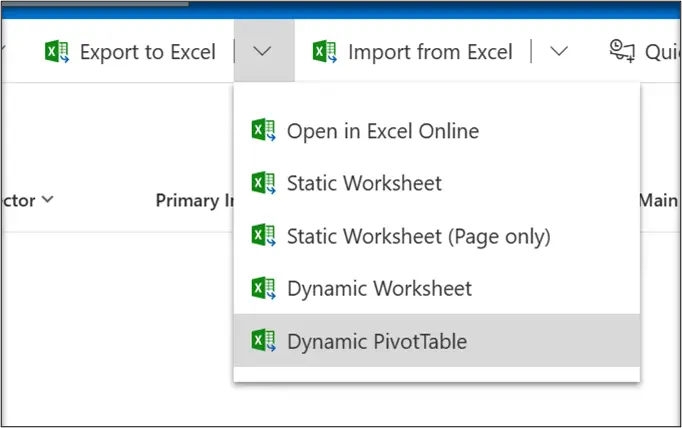Image resolution: width=682 pixels, height=428 pixels.
Task: Click the icon next to Dynamic PivotTable
Action: pyautogui.click(x=263, y=341)
